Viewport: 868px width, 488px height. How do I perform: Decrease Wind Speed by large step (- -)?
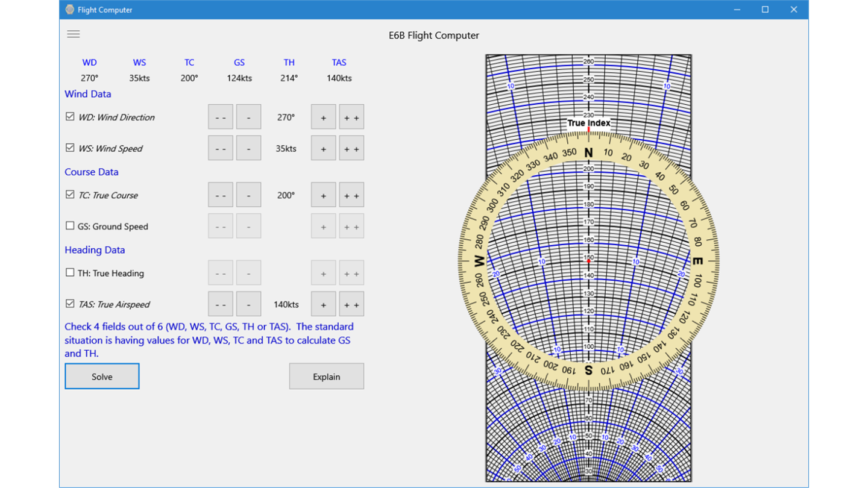click(221, 148)
